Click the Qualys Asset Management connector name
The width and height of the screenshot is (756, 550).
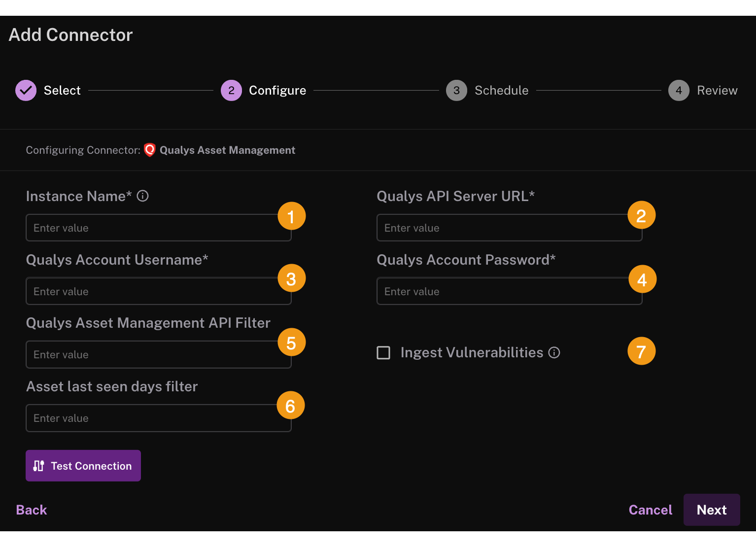pyautogui.click(x=228, y=150)
